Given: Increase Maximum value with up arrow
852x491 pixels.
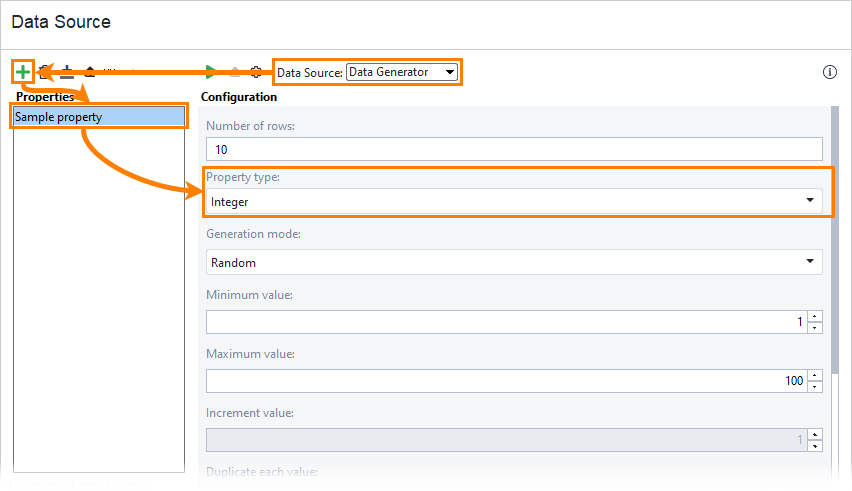Looking at the screenshot, I should pos(815,376).
